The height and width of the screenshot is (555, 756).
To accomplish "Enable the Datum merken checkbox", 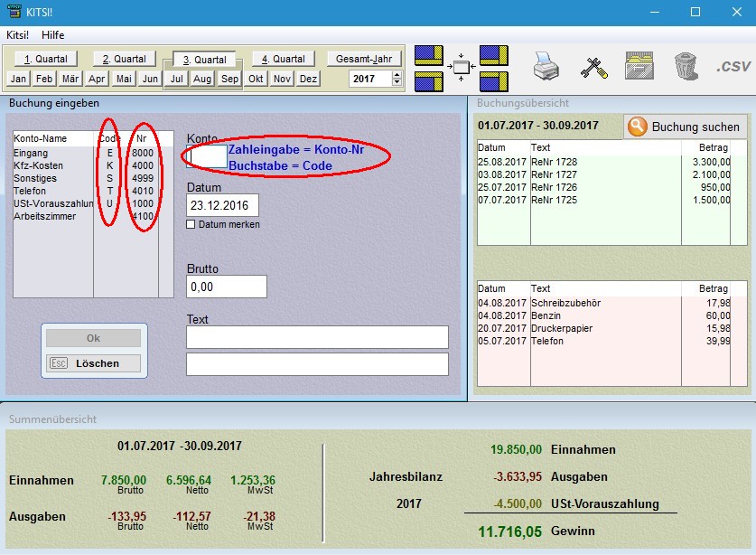I will [191, 224].
